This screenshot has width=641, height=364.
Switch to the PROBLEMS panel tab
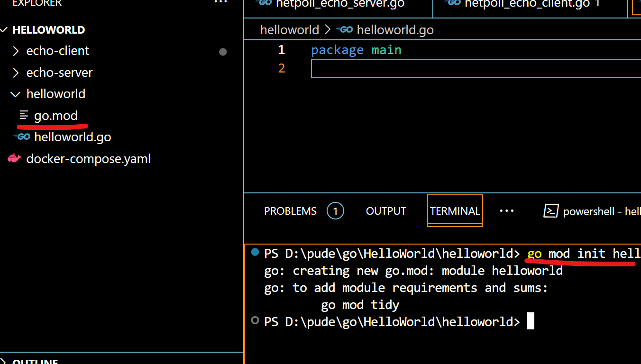[290, 211]
